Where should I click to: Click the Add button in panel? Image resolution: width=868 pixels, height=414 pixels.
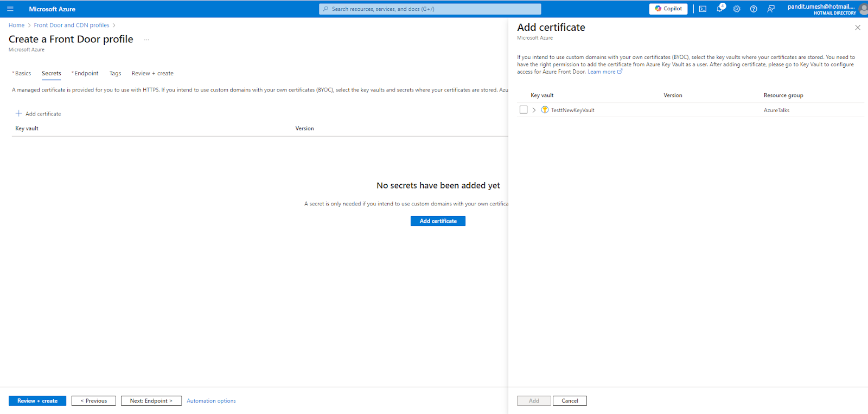click(534, 401)
